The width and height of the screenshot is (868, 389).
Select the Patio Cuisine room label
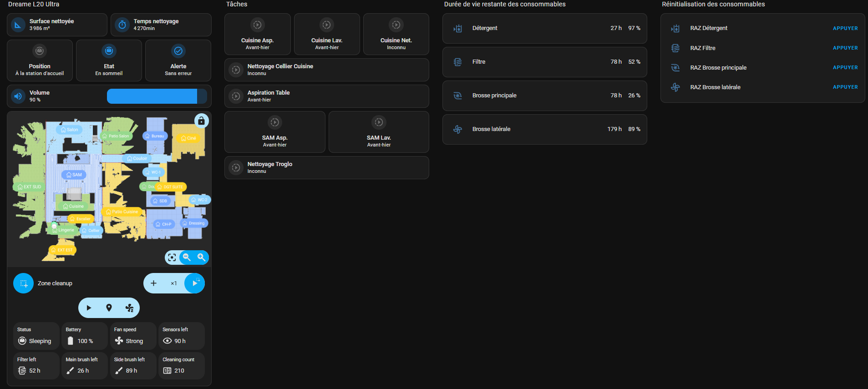122,212
